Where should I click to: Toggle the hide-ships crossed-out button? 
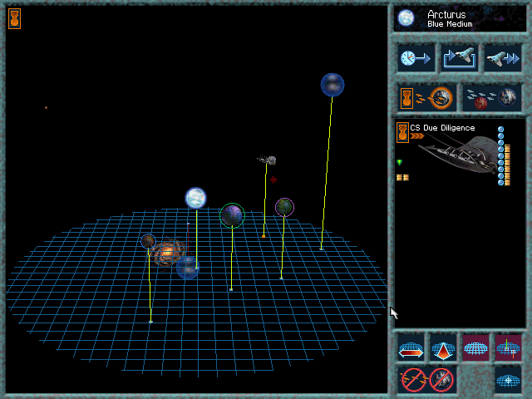[412, 380]
